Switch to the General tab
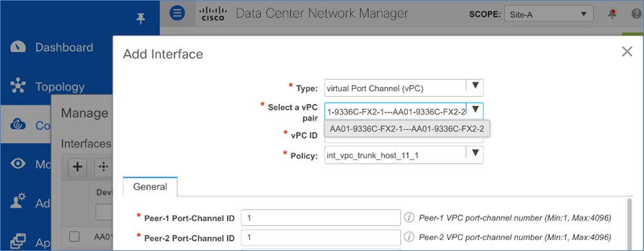 (x=150, y=186)
